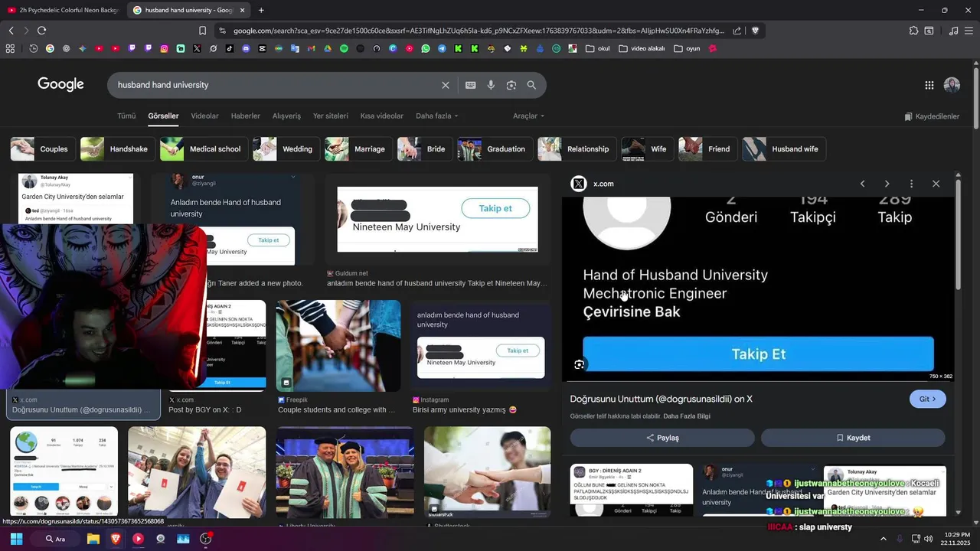
Task: Open the browser hamburger menu
Action: click(970, 31)
